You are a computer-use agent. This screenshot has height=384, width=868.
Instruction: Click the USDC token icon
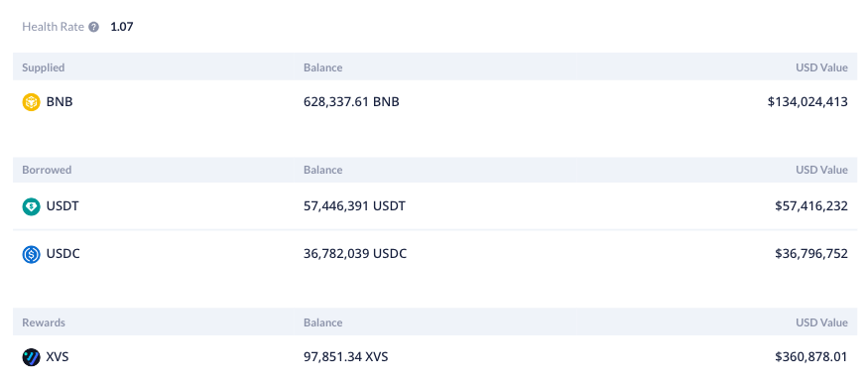[x=31, y=254]
